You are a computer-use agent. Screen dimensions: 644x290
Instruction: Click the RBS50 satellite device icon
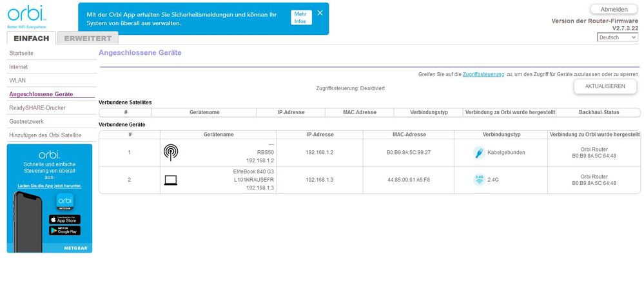[171, 153]
